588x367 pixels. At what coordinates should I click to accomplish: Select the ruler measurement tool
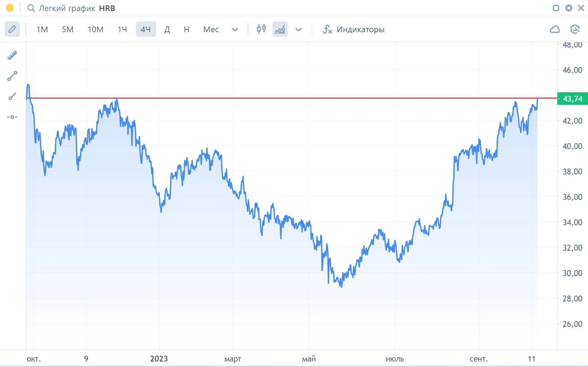[x=12, y=55]
